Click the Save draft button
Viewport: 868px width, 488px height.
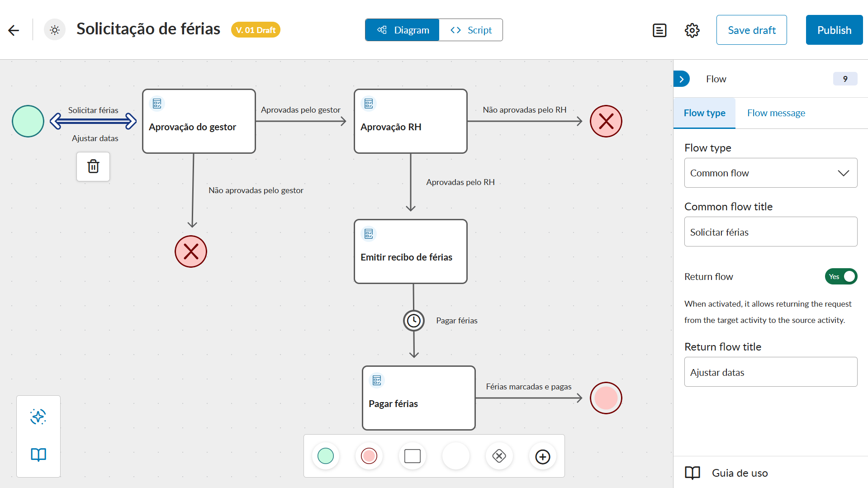click(x=751, y=30)
